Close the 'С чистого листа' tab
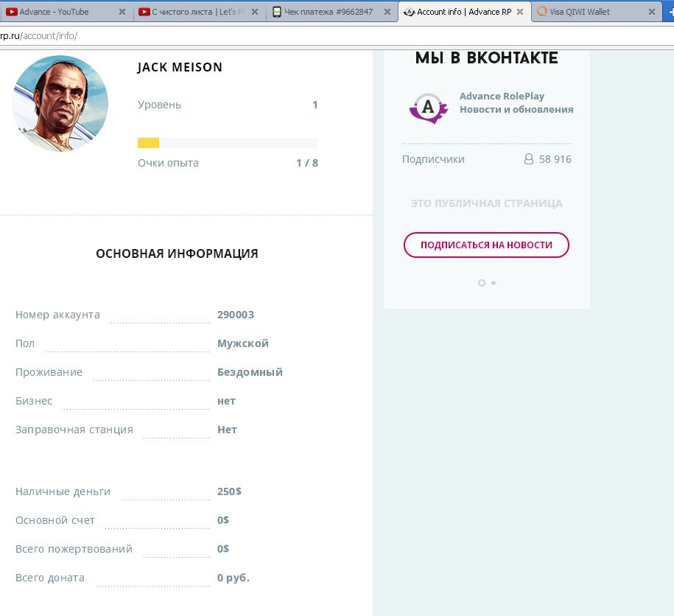674x616 pixels. click(x=255, y=12)
